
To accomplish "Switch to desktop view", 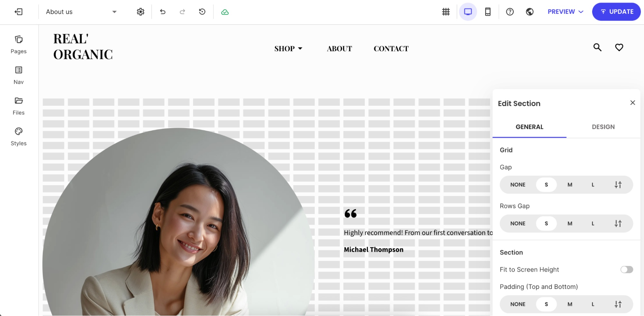I will (x=468, y=12).
